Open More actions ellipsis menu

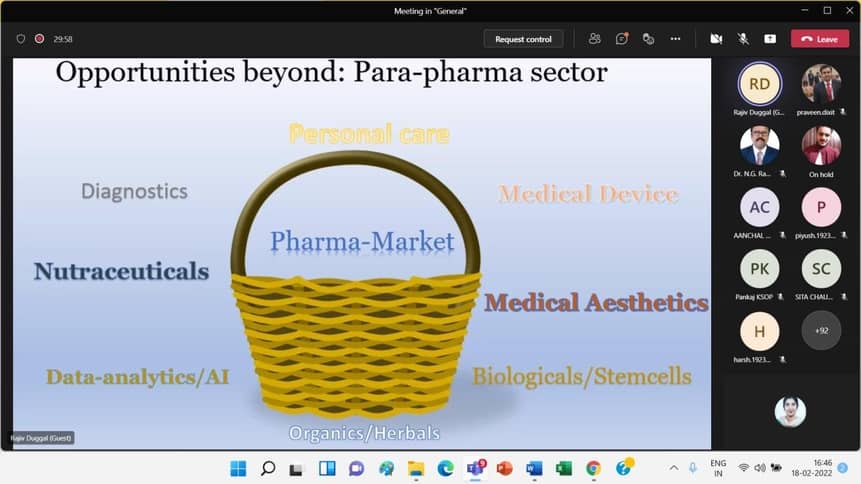point(675,39)
